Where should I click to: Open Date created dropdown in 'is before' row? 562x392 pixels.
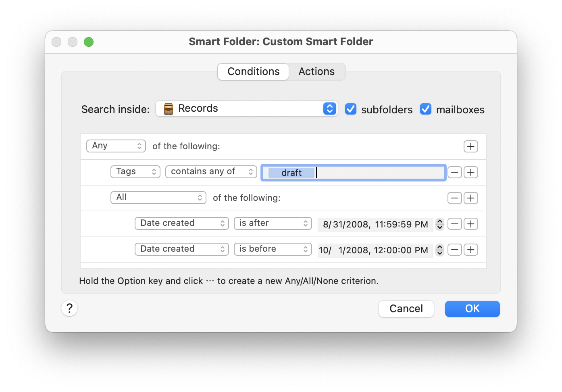coord(182,249)
